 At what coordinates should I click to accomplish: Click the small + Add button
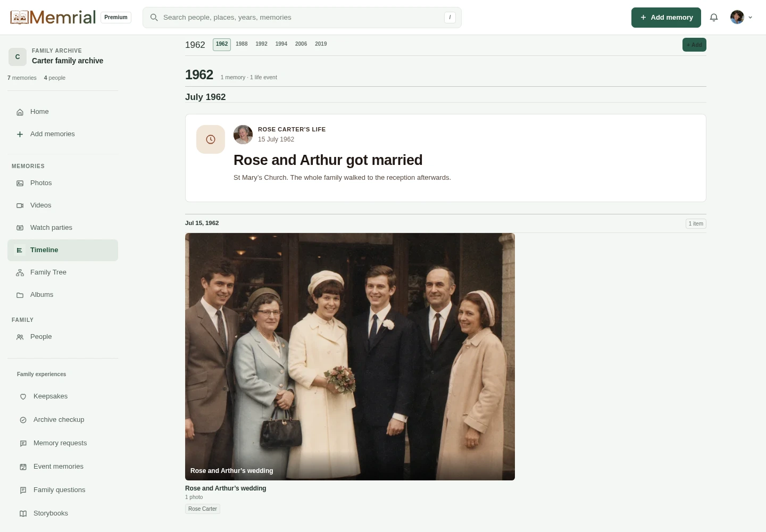(x=694, y=45)
